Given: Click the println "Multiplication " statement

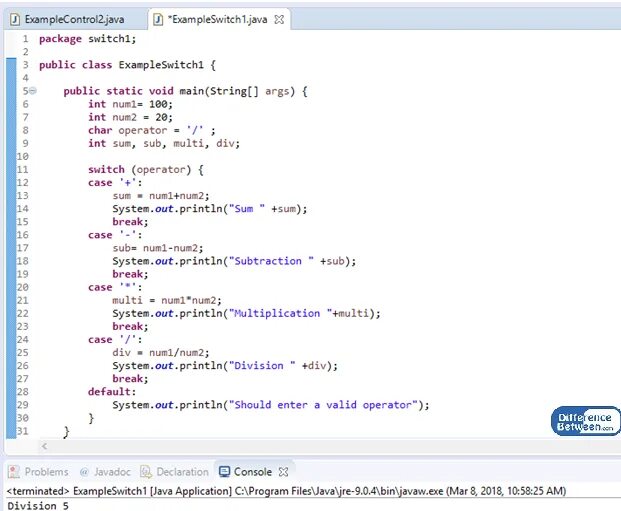Looking at the screenshot, I should click(x=246, y=313).
